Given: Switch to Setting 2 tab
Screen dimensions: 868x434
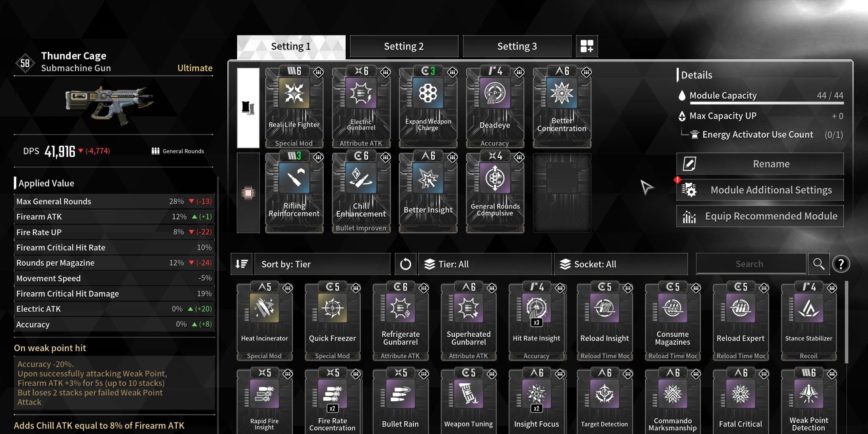Looking at the screenshot, I should click(404, 45).
